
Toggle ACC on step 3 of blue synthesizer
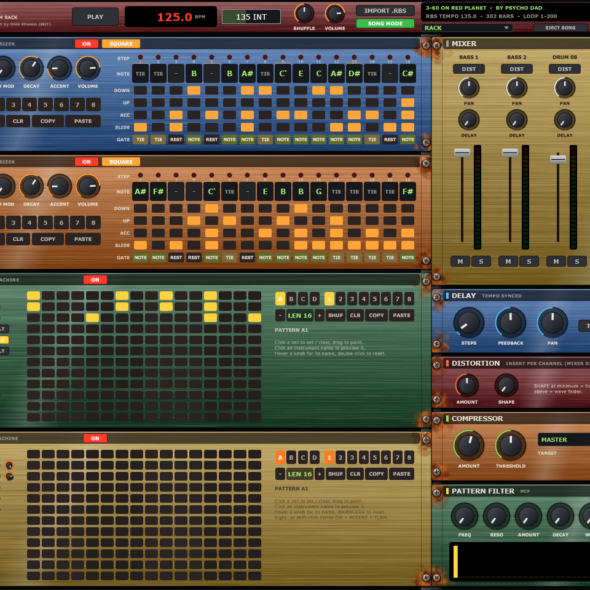click(176, 115)
